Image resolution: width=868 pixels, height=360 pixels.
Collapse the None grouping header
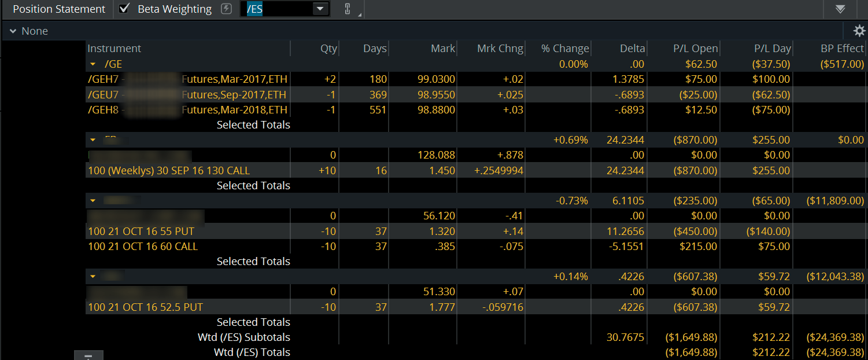pyautogui.click(x=13, y=30)
